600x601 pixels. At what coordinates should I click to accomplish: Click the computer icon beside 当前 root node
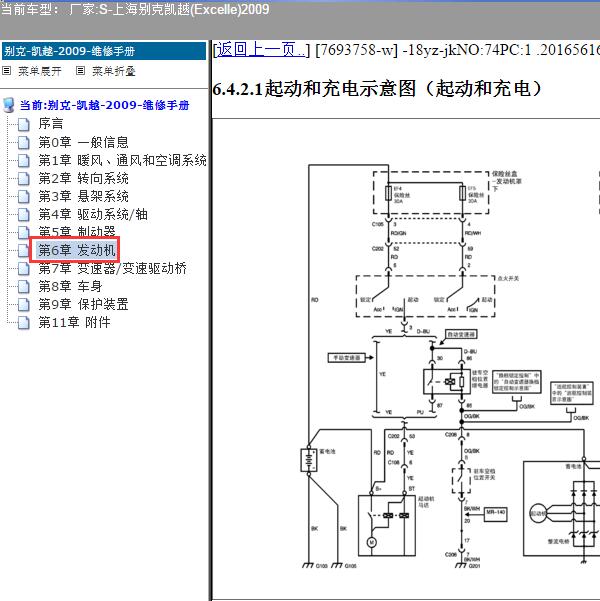click(x=8, y=105)
